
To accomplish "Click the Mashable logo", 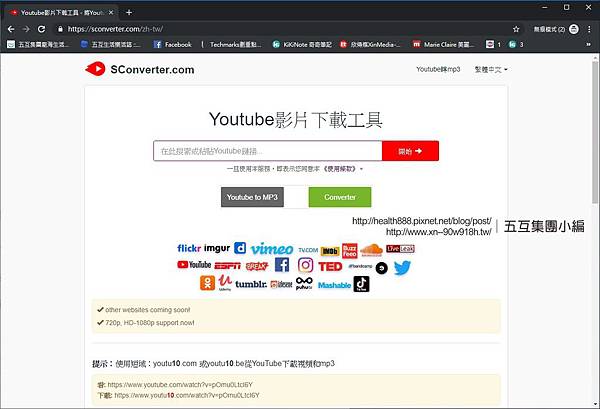I will click(334, 285).
